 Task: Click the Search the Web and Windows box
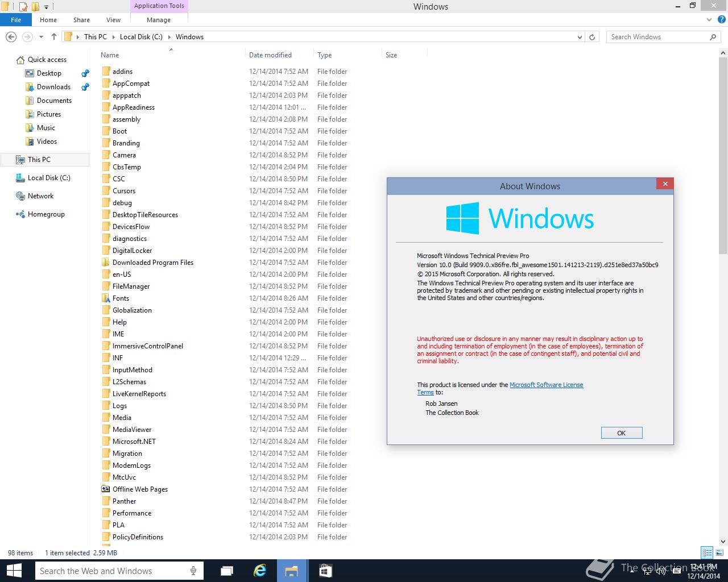[x=119, y=571]
